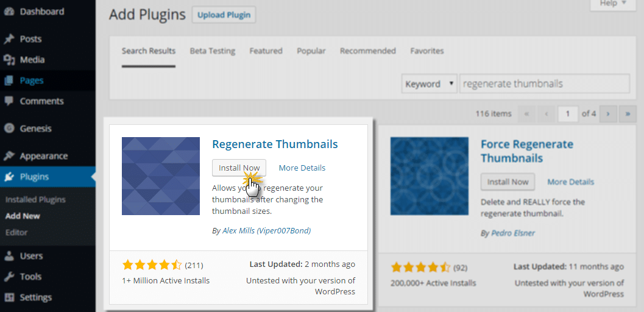The image size is (644, 312).
Task: Open author Alex Mills (Viper007Bond) link
Action: (266, 231)
